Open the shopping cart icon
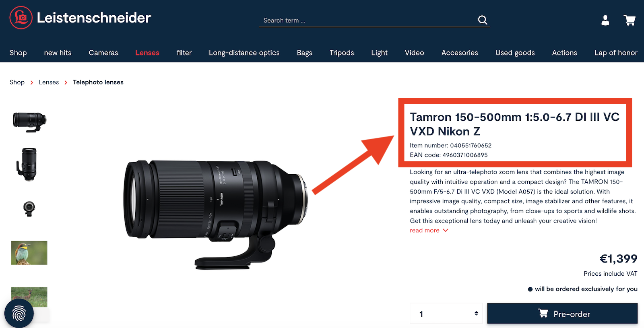Screen dimensions: 644x328 [630, 20]
